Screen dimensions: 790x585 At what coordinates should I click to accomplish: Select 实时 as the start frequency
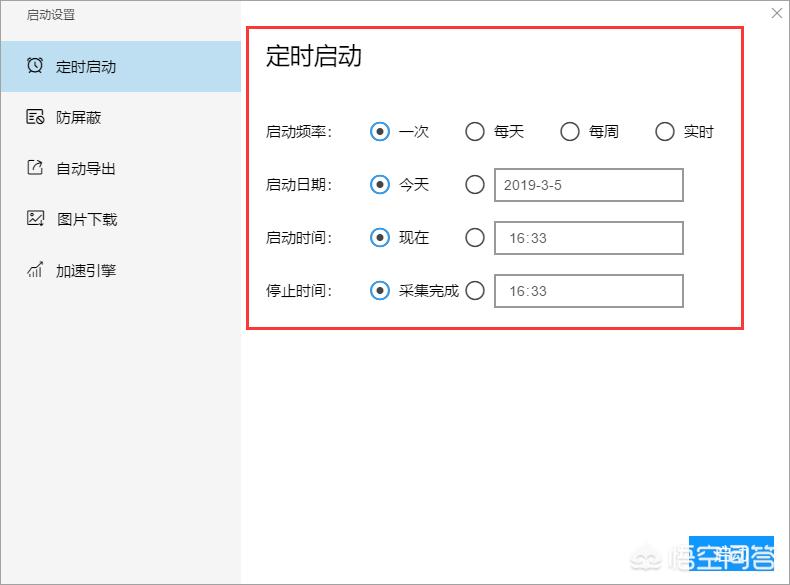(x=665, y=131)
